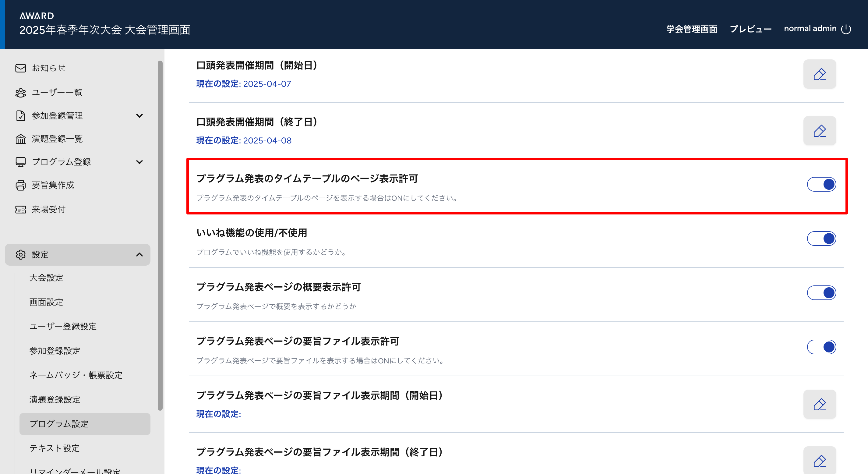The height and width of the screenshot is (474, 868).
Task: Switch off 要旨ファイル表示許可 toggle
Action: 821,347
